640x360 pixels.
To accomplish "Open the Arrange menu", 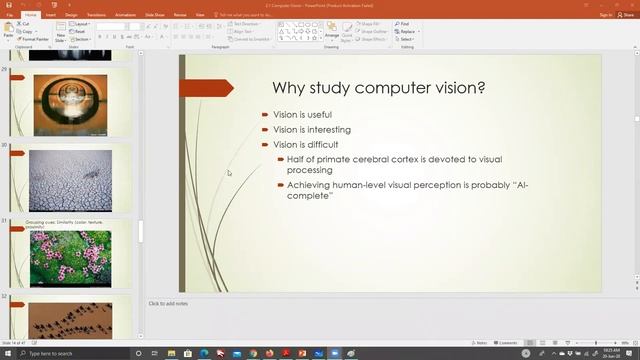I will (x=332, y=31).
